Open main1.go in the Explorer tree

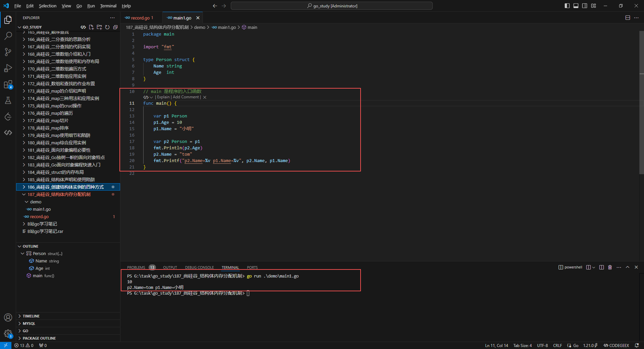68,209
